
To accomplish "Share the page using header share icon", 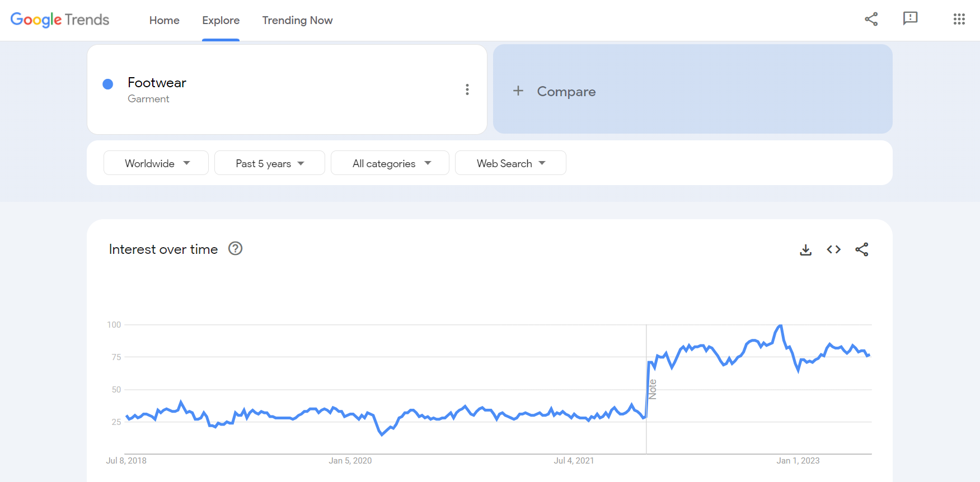I will coord(871,19).
